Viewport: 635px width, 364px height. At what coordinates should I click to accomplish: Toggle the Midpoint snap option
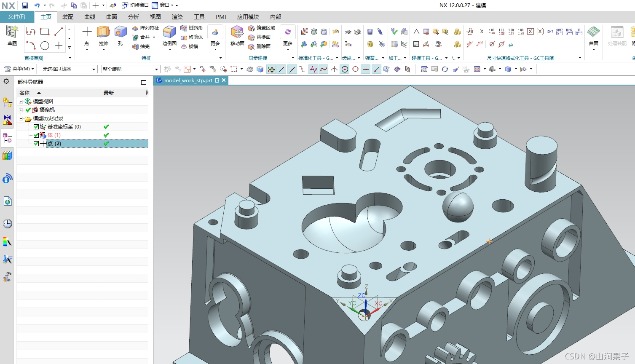[x=292, y=69]
